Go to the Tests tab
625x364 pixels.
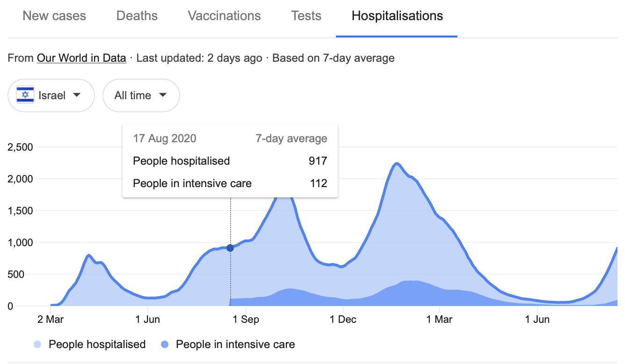point(306,16)
